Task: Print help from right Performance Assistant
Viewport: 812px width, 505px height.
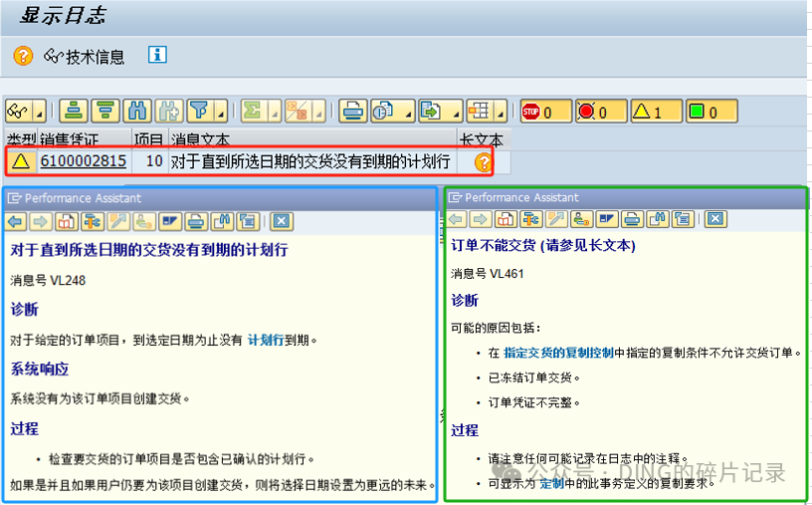Action: point(632,219)
